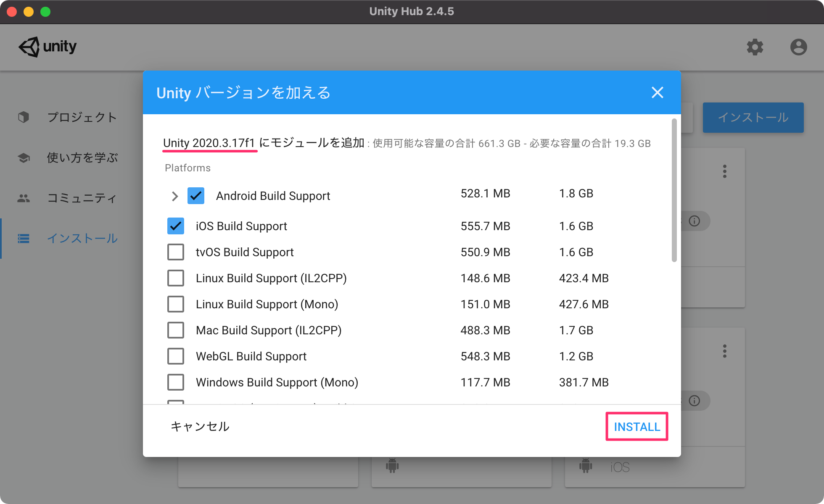824x504 pixels.
Task: Check Windows Build Support (Mono)
Action: coord(176,382)
